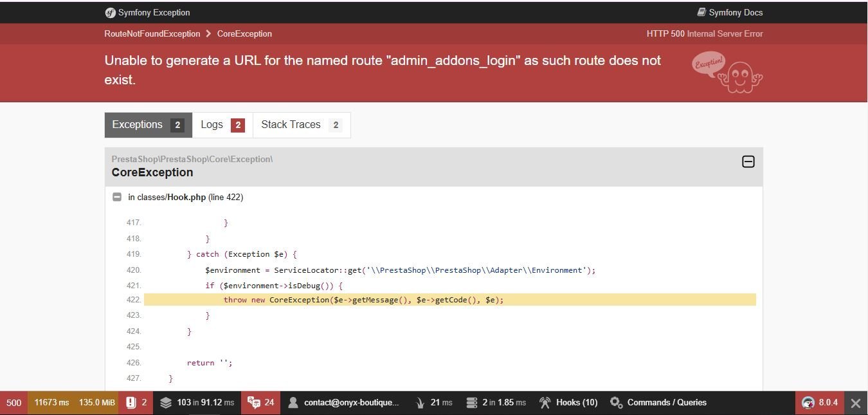Click the 'Unable to generate a URL' error message
The height and width of the screenshot is (415, 868).
[x=383, y=70]
